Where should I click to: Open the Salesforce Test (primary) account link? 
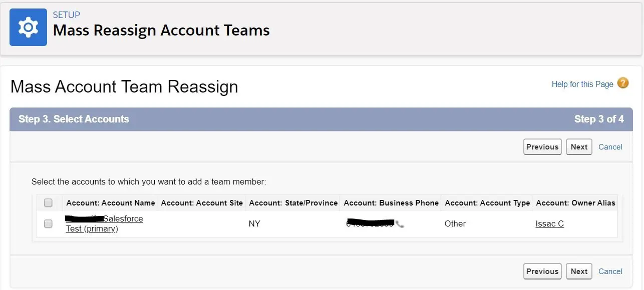click(104, 223)
